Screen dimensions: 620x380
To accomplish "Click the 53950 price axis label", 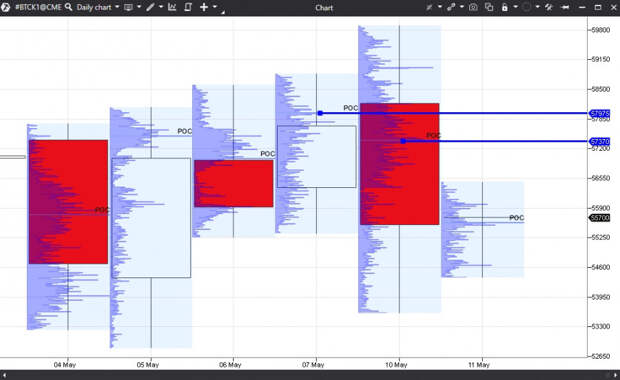I will pos(601,297).
